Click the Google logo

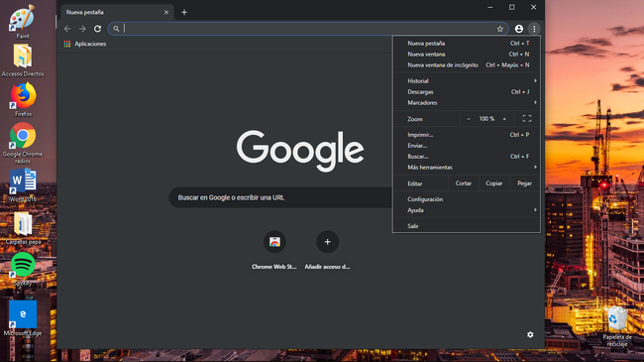click(x=300, y=151)
